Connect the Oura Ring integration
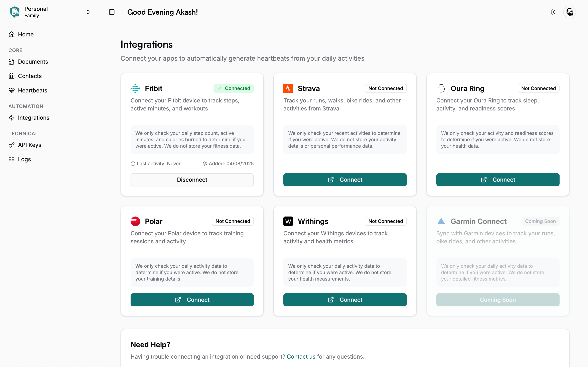The height and width of the screenshot is (367, 588). [498, 180]
